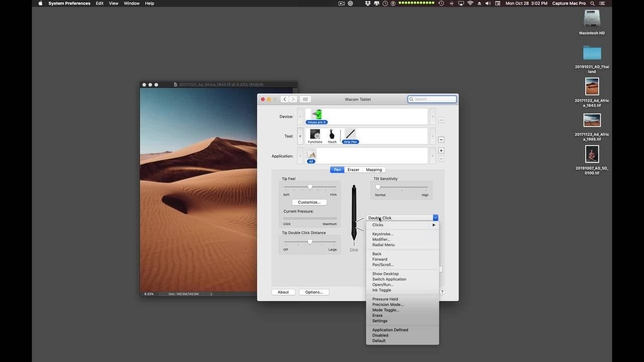
Task: Choose Radial Menu from the list
Action: point(383,245)
